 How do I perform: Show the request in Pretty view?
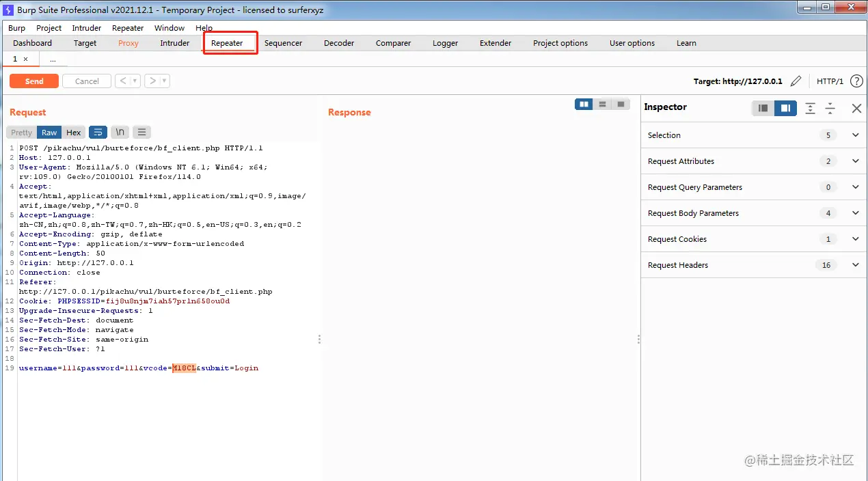21,133
